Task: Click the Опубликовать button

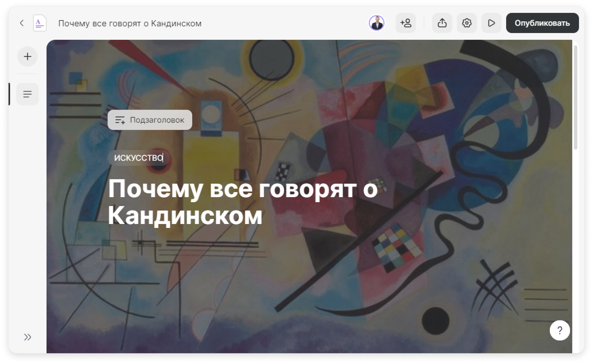Action: pos(542,23)
